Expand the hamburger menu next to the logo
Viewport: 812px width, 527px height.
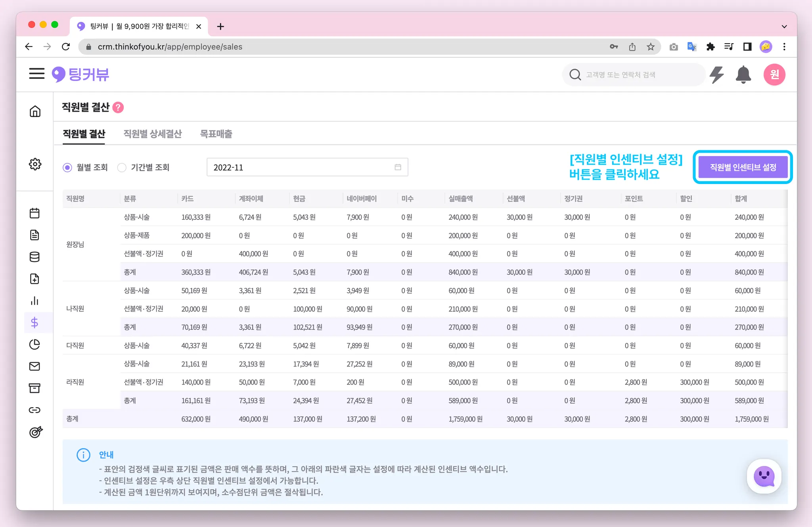[x=37, y=74]
